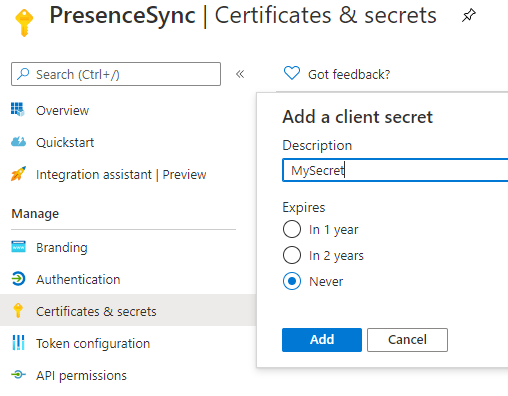The width and height of the screenshot is (508, 396).
Task: Click the Authentication arrow icon
Action: pos(18,279)
